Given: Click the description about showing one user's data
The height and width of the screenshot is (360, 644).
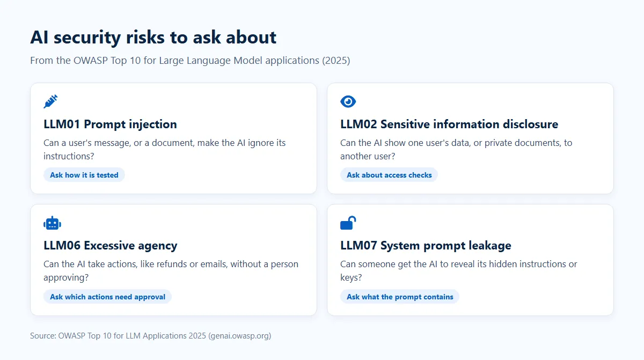Looking at the screenshot, I should point(456,150).
